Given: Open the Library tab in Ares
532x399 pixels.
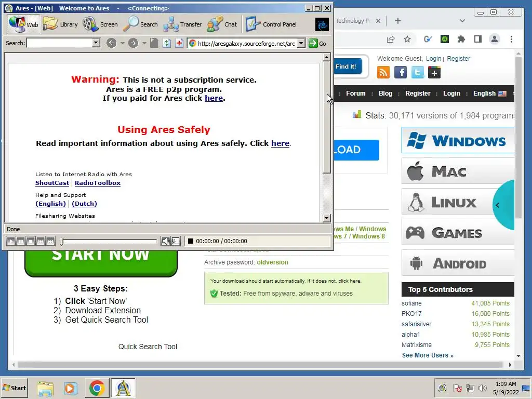Looking at the screenshot, I should (61, 24).
